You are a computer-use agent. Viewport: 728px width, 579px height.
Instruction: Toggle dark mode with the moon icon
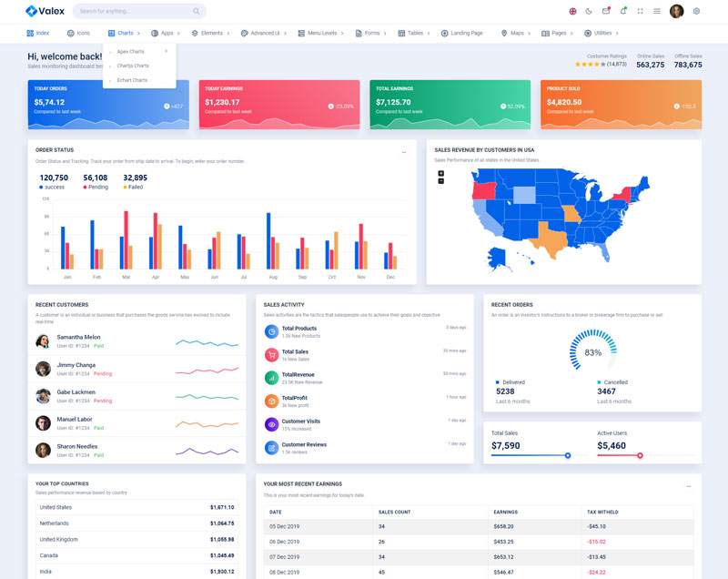(x=589, y=11)
